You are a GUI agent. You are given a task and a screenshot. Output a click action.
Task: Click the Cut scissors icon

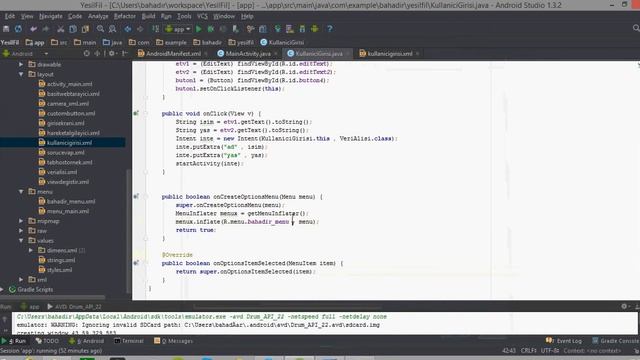[x=60, y=29]
